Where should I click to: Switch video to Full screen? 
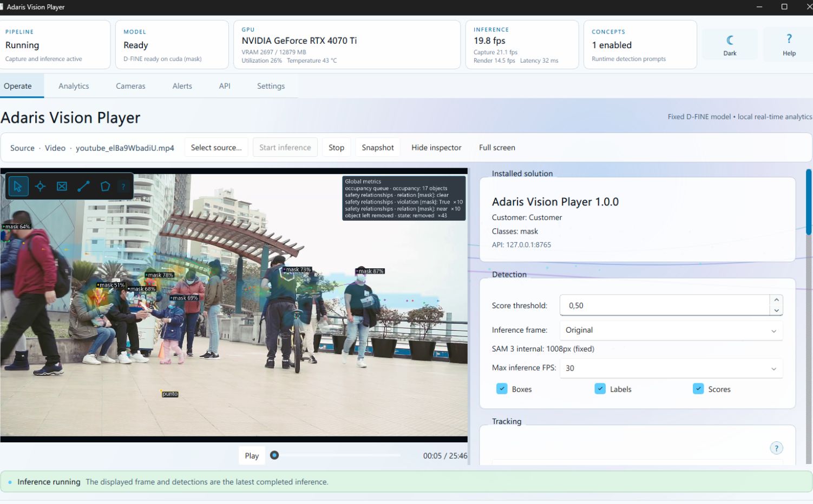tap(497, 148)
